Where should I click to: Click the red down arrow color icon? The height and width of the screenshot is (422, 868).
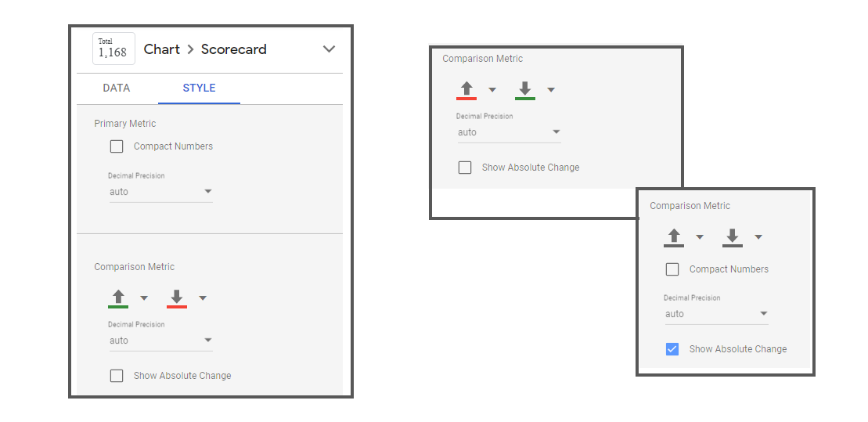point(177,298)
